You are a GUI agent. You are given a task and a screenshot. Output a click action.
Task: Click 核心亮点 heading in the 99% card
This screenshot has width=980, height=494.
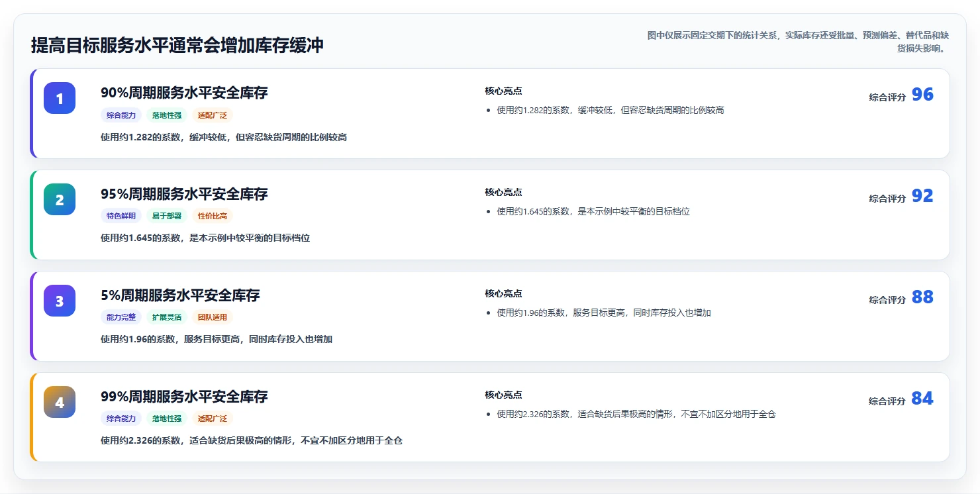[503, 395]
